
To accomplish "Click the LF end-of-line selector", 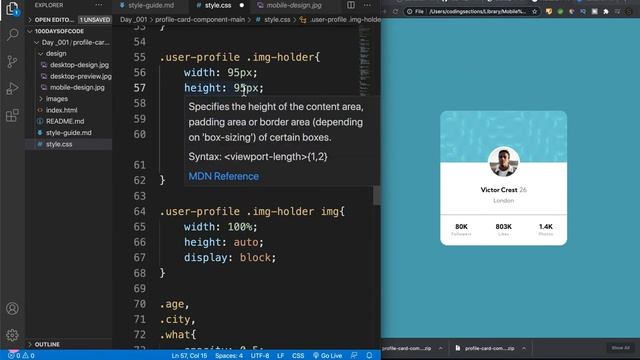I will click(x=280, y=356).
